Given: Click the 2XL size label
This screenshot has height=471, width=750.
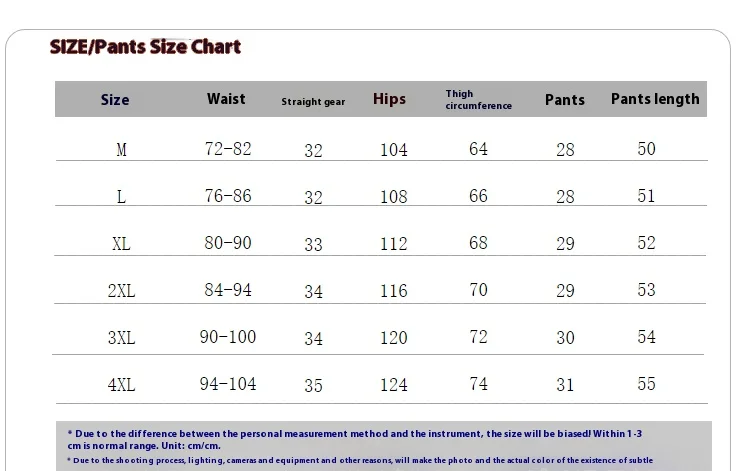Looking at the screenshot, I should point(121,291).
